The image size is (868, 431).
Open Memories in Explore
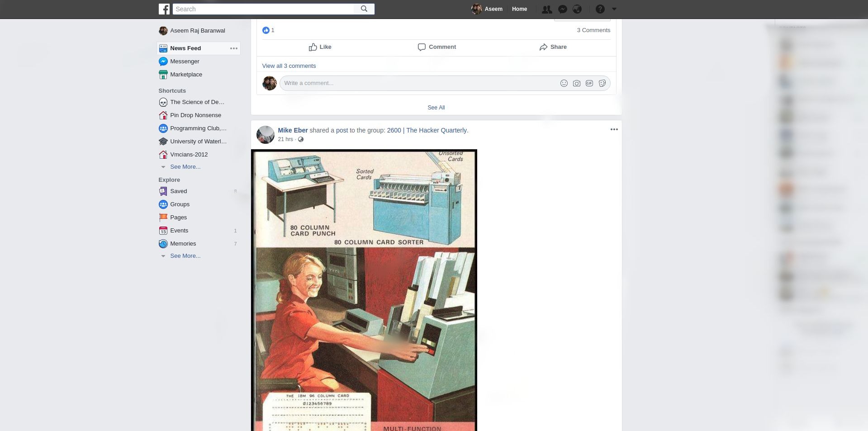[183, 244]
